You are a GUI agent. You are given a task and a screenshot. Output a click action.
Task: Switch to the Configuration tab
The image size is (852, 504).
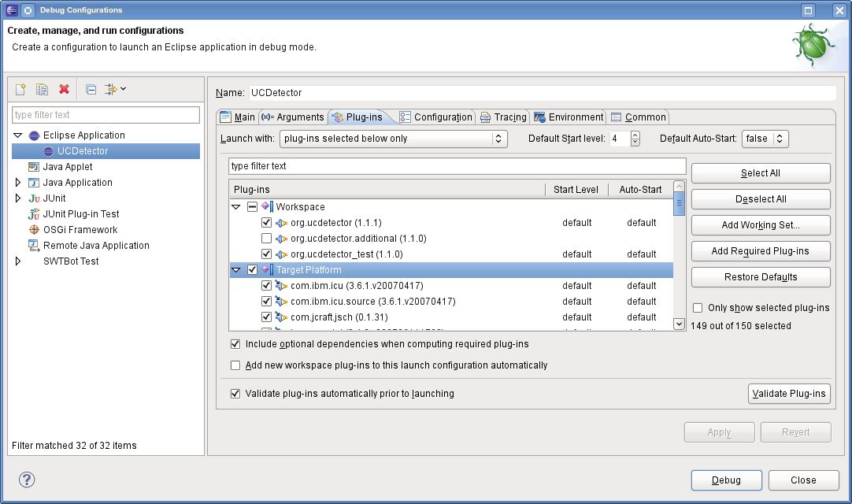(435, 117)
